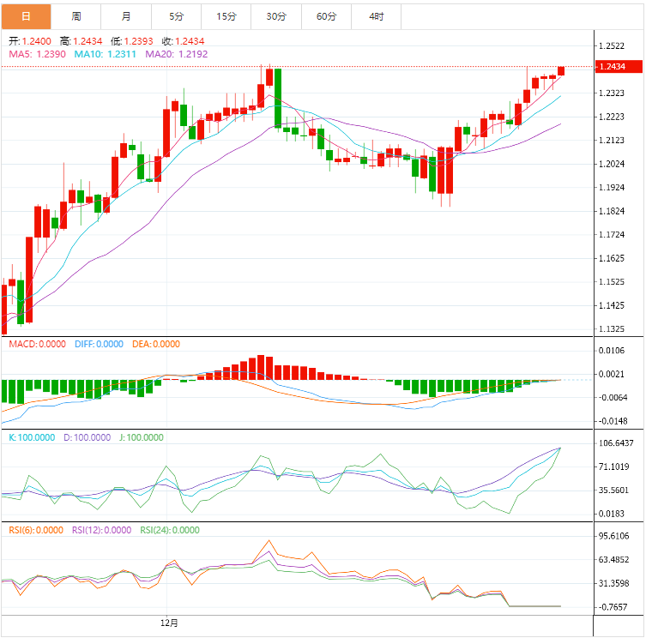
Task: Click the MACD value label
Action: point(36,344)
